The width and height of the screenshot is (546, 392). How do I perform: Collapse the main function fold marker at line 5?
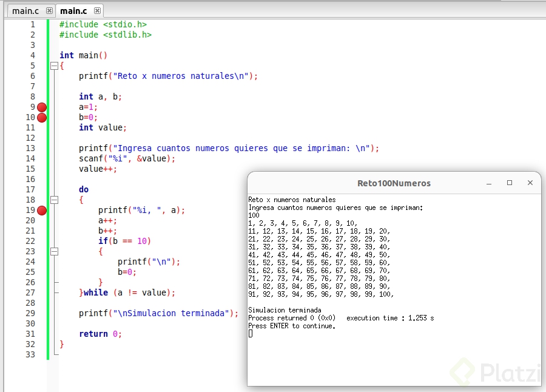coord(54,66)
